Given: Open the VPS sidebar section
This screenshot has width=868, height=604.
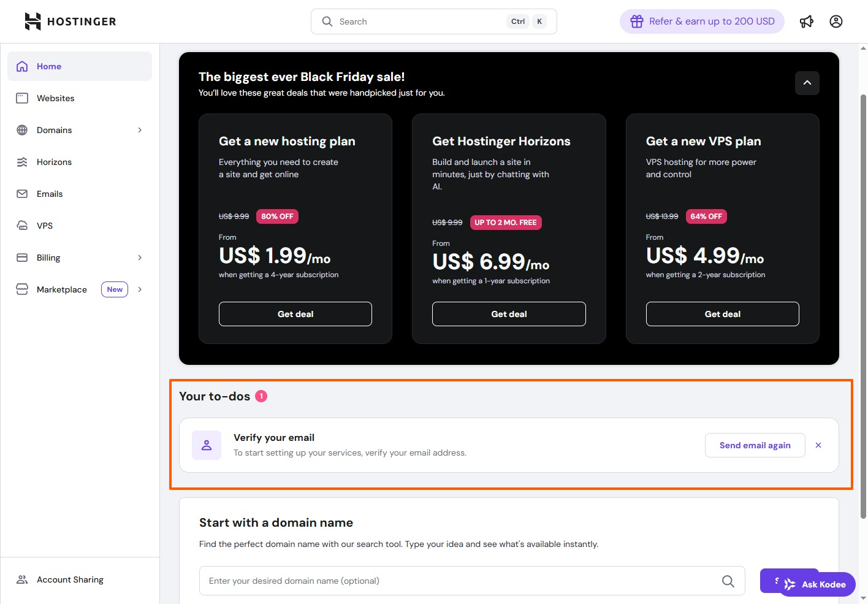Looking at the screenshot, I should 45,226.
